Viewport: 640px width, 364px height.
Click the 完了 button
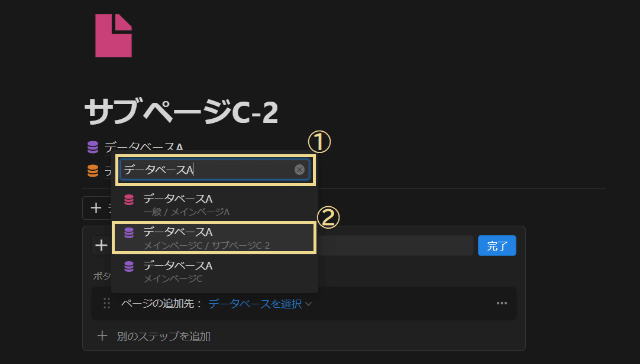tap(497, 246)
